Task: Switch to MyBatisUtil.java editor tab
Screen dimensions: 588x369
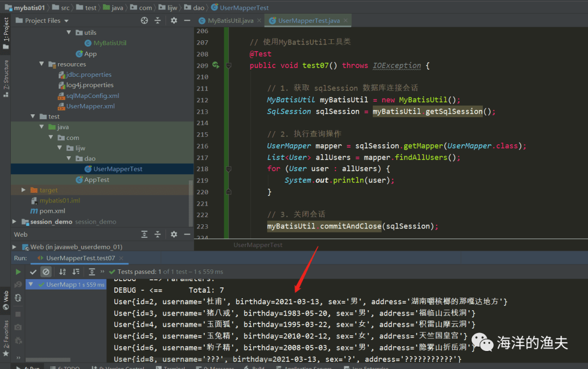Action: tap(230, 21)
